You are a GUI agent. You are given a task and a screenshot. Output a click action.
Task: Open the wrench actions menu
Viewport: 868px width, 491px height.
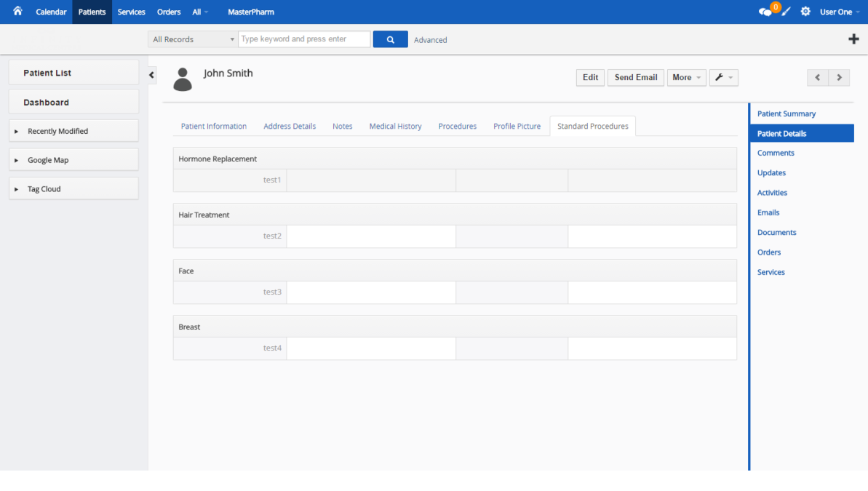723,77
